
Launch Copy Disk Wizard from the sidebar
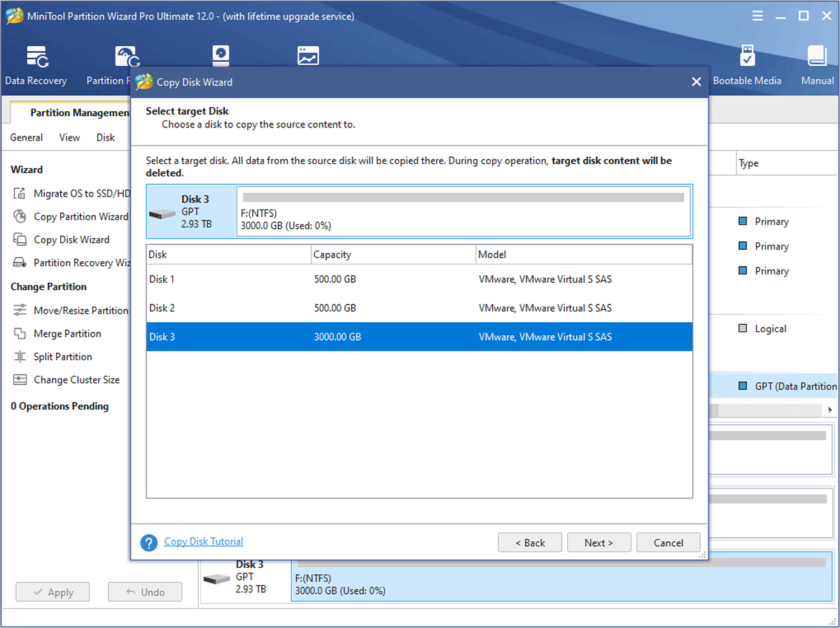(x=71, y=239)
